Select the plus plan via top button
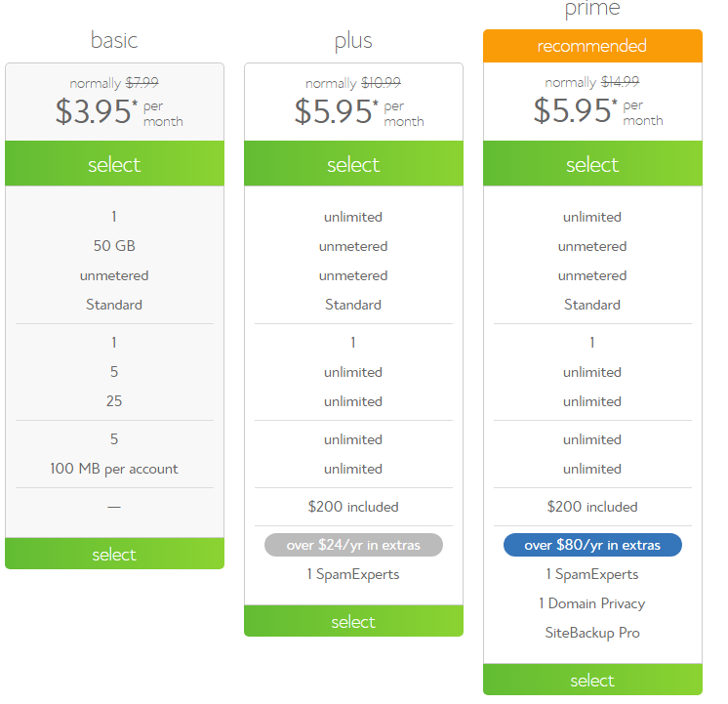728x704 pixels. click(353, 164)
